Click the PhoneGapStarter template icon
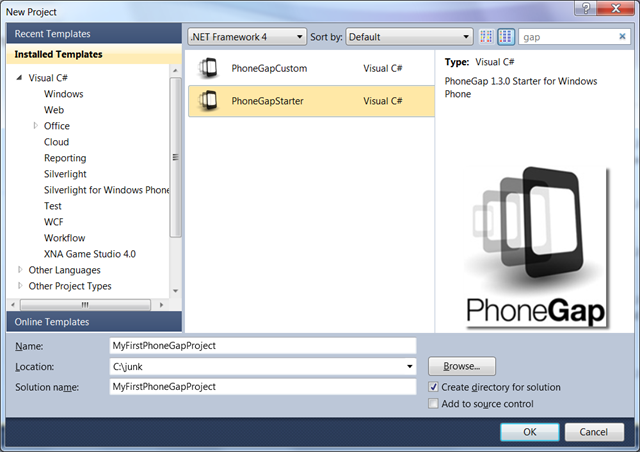640x452 pixels. pos(208,100)
